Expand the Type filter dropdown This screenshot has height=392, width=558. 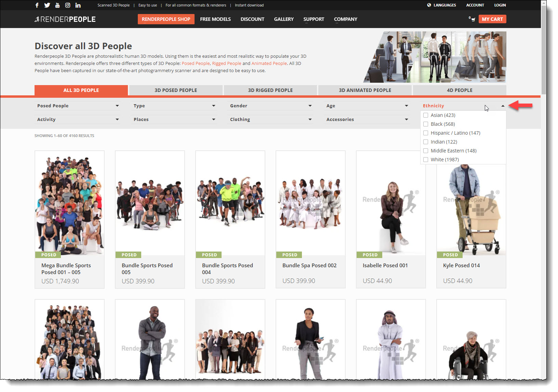coord(174,106)
